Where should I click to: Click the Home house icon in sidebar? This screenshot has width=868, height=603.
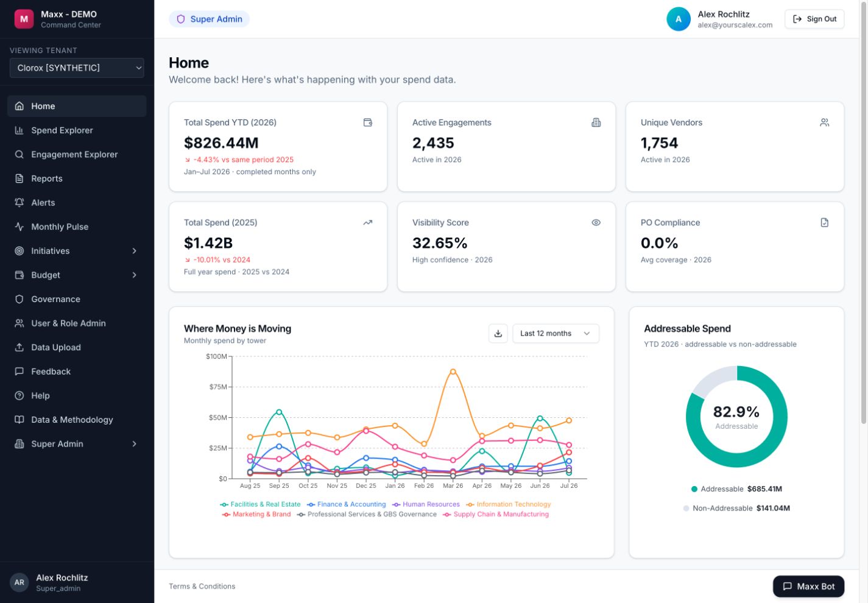point(19,106)
